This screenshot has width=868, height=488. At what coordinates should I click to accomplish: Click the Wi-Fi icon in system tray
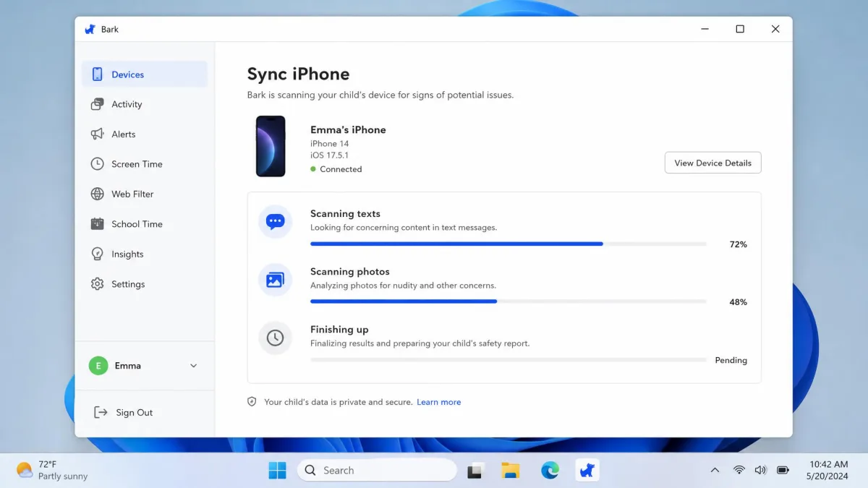coord(739,470)
